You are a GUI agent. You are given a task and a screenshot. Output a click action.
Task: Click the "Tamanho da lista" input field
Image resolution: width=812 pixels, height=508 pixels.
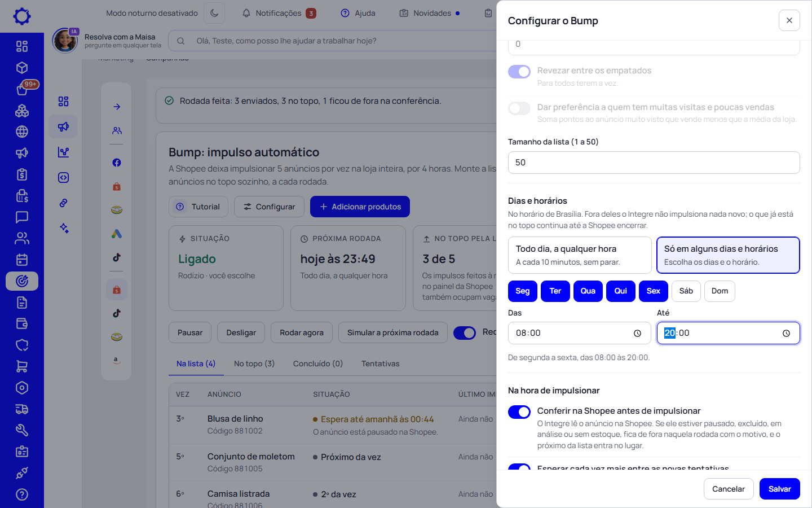click(x=654, y=163)
